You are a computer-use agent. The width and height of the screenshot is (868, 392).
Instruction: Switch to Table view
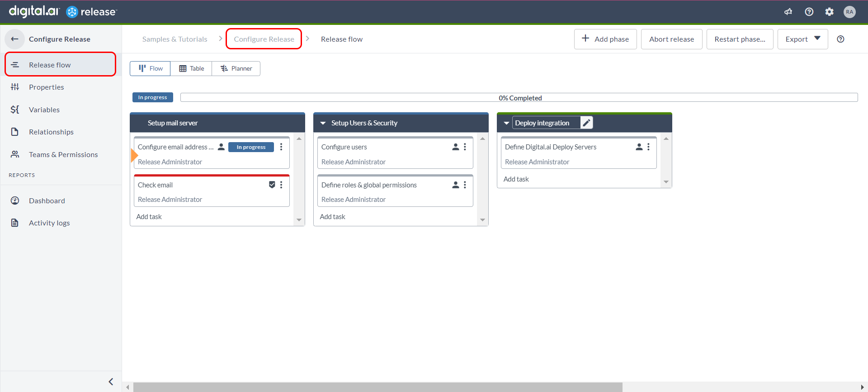pos(191,68)
